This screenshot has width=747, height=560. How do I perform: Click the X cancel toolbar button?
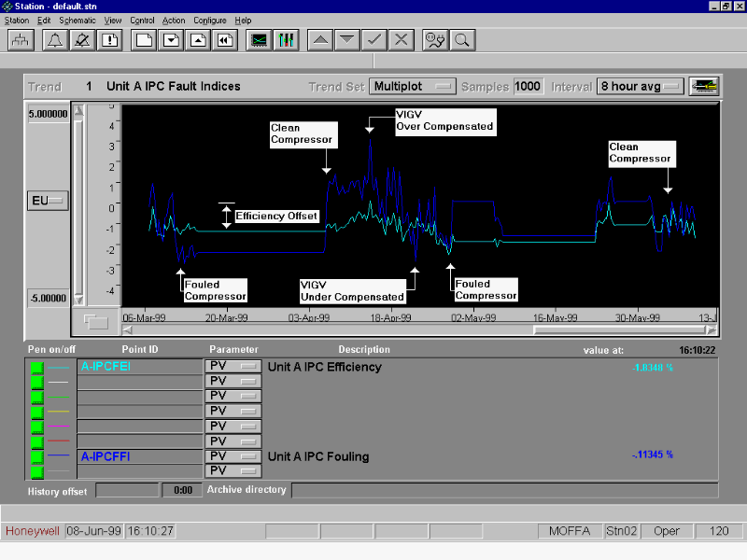tap(401, 40)
